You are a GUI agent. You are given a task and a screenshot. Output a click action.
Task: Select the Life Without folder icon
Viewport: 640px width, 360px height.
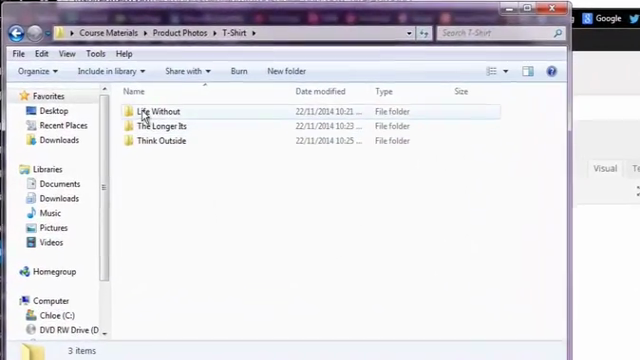(129, 111)
